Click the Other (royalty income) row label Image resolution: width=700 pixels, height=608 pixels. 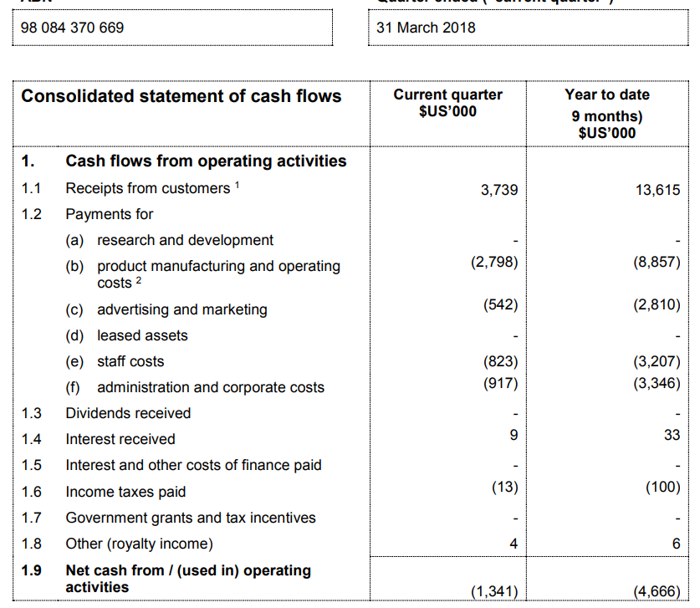pyautogui.click(x=140, y=544)
